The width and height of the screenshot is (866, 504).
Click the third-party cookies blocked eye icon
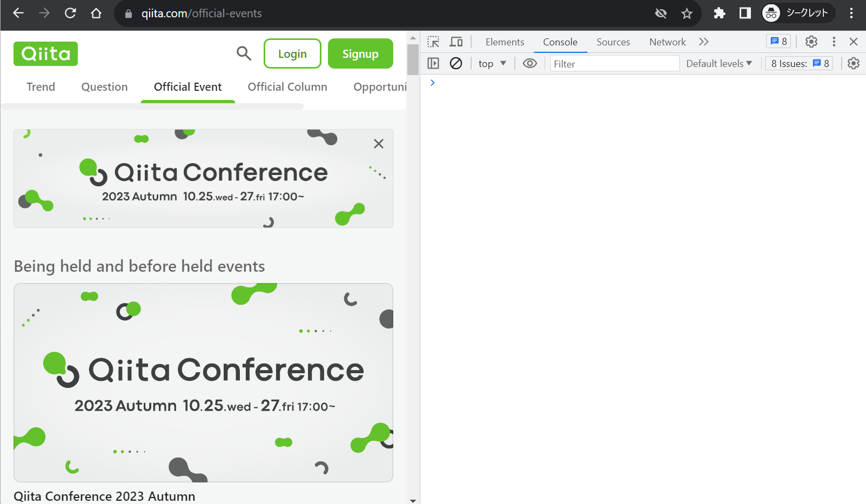click(661, 14)
